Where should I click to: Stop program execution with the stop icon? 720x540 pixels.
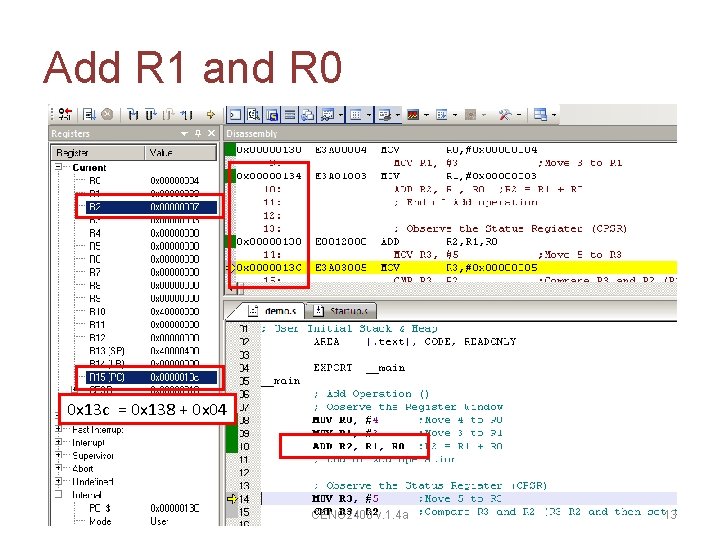tap(107, 114)
